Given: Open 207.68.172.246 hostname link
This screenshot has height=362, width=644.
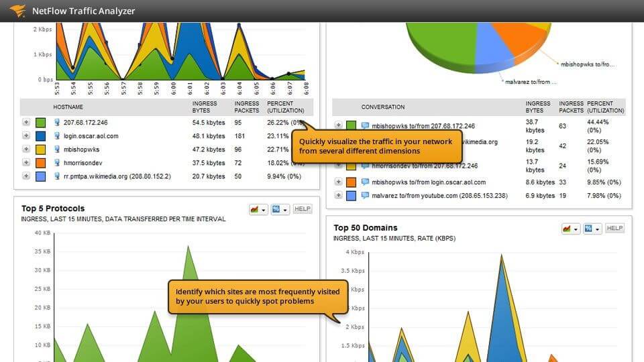Looking at the screenshot, I should tap(85, 122).
